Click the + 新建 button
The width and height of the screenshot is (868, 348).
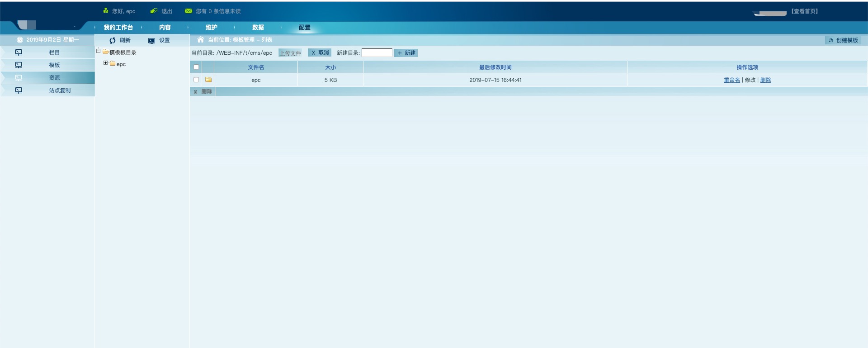point(406,53)
